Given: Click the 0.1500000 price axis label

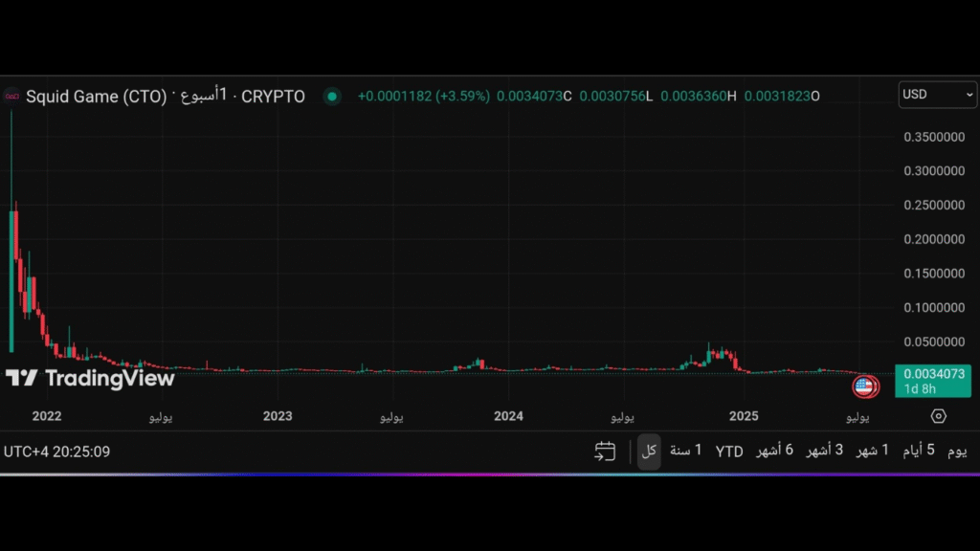Looking at the screenshot, I should point(934,273).
